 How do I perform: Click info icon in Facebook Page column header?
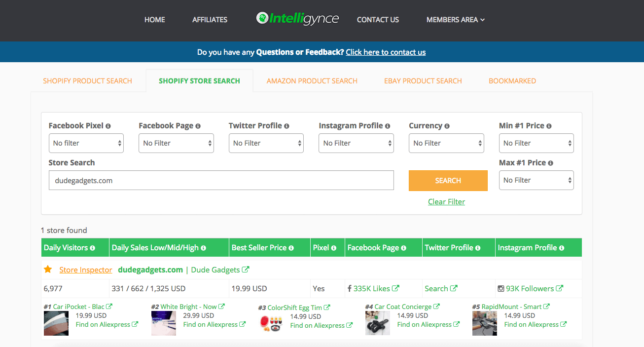coord(404,248)
